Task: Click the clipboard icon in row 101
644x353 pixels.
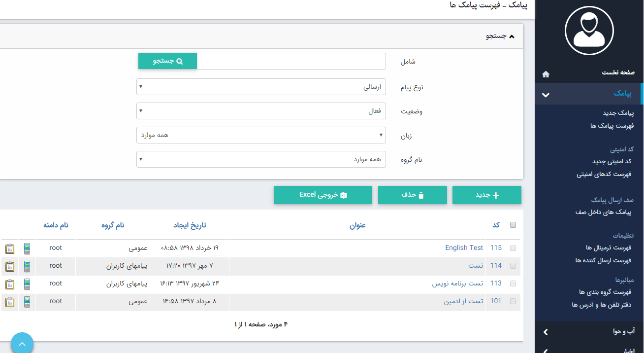Action: pos(10,302)
